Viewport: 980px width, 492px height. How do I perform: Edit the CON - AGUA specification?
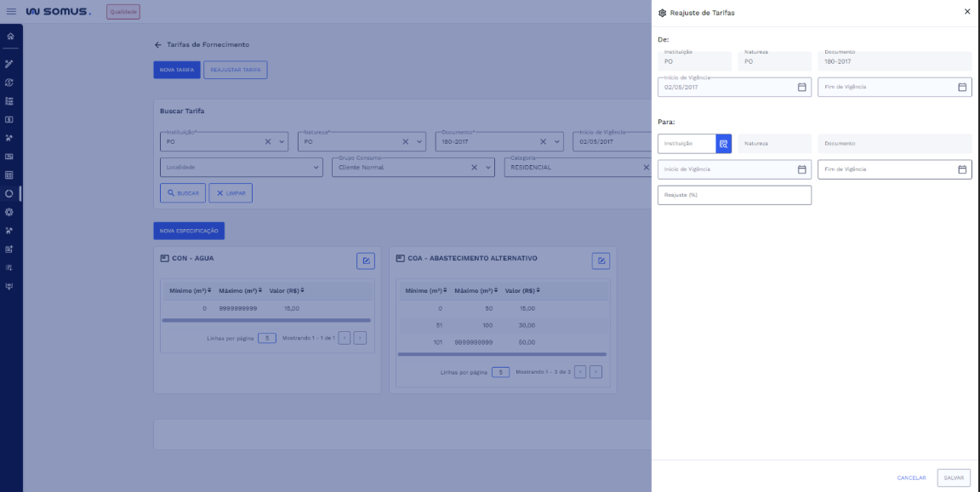365,260
